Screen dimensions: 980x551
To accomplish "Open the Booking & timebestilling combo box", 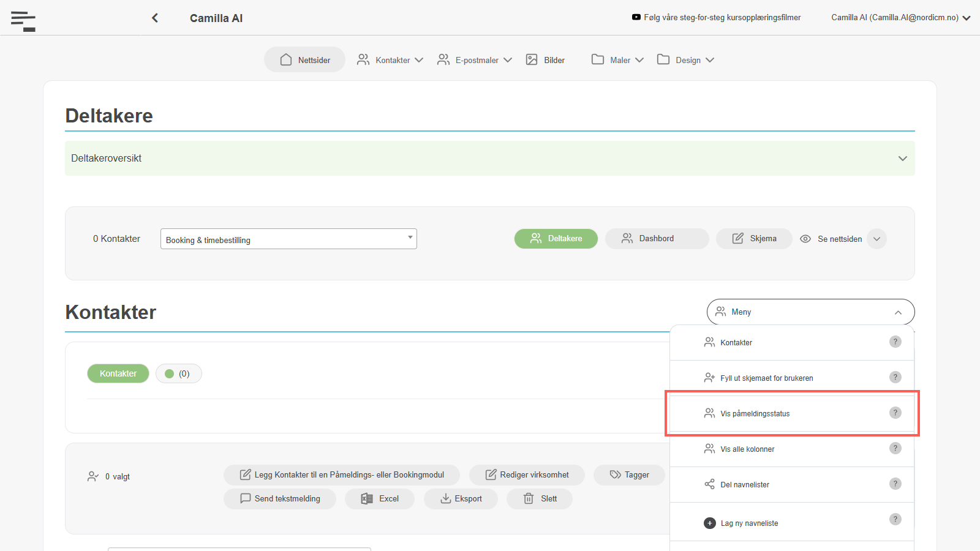I will tap(288, 239).
